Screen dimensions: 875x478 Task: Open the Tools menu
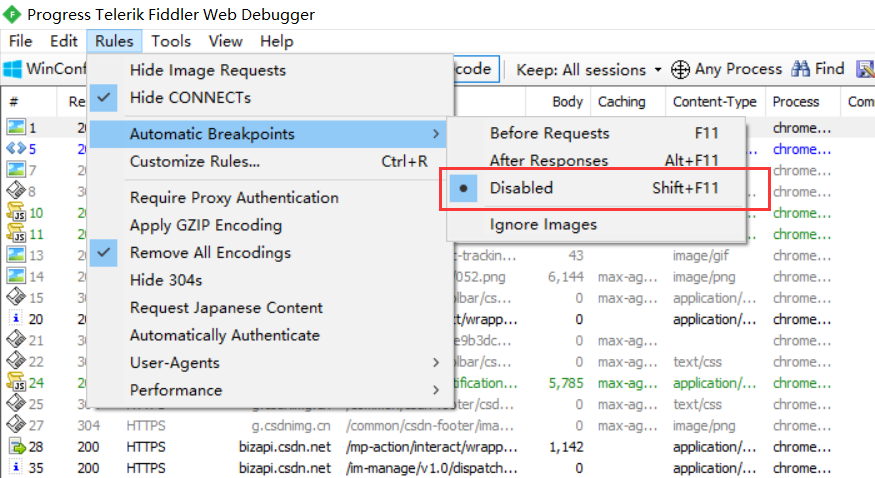[171, 41]
